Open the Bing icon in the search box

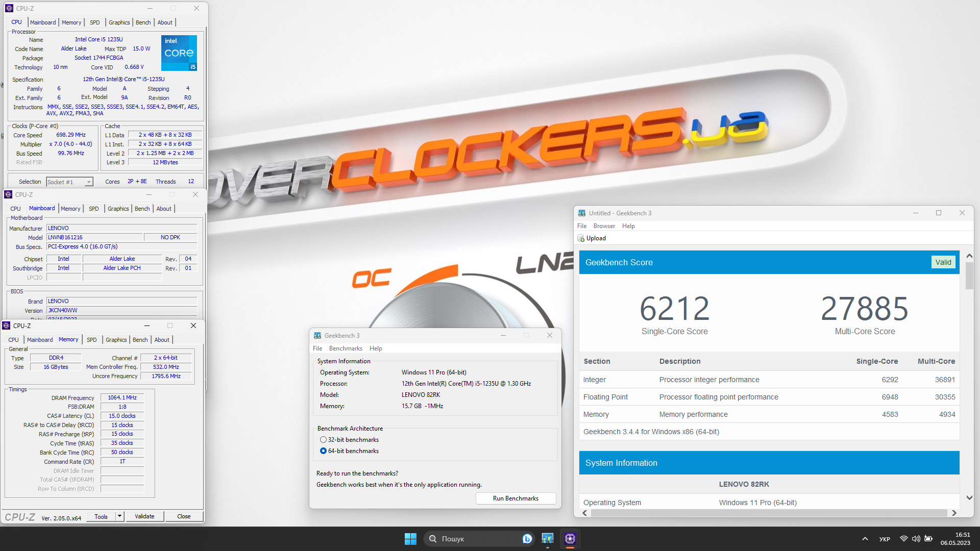(x=527, y=539)
